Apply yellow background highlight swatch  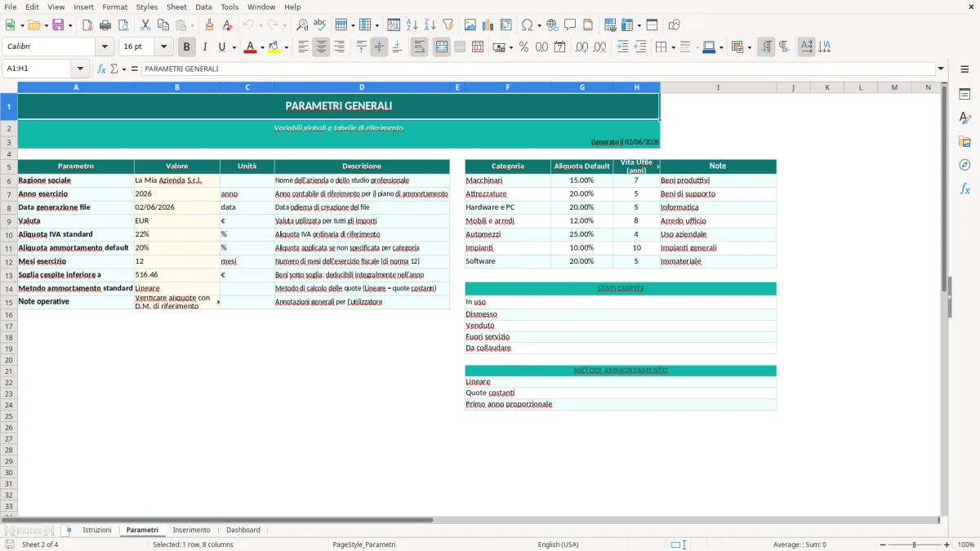click(x=274, y=47)
